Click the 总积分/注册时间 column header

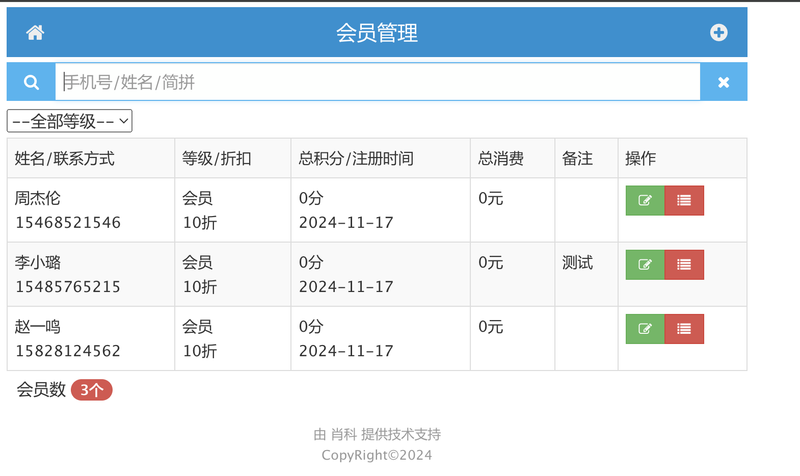[x=356, y=159]
